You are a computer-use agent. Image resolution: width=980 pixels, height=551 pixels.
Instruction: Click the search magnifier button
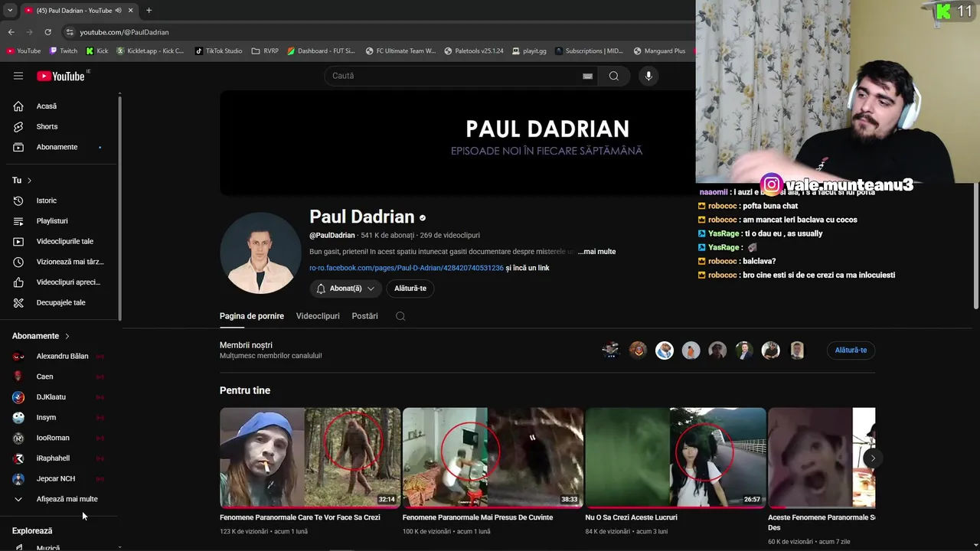614,76
